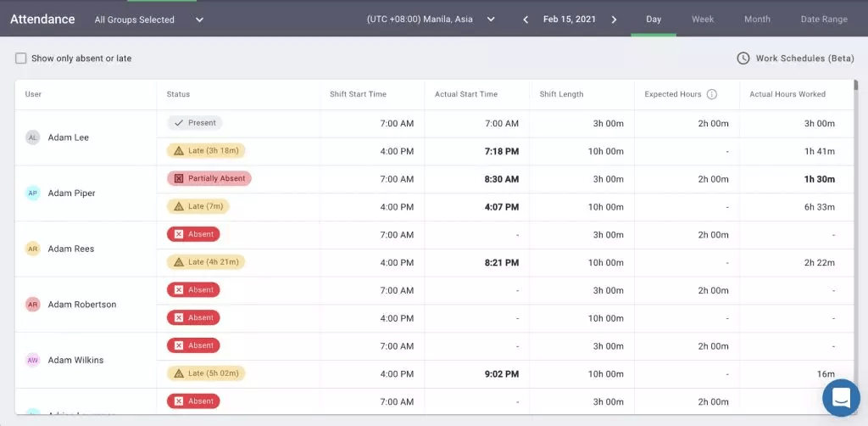The height and width of the screenshot is (426, 868).
Task: Click the Partially Absent status badge
Action: tap(209, 179)
